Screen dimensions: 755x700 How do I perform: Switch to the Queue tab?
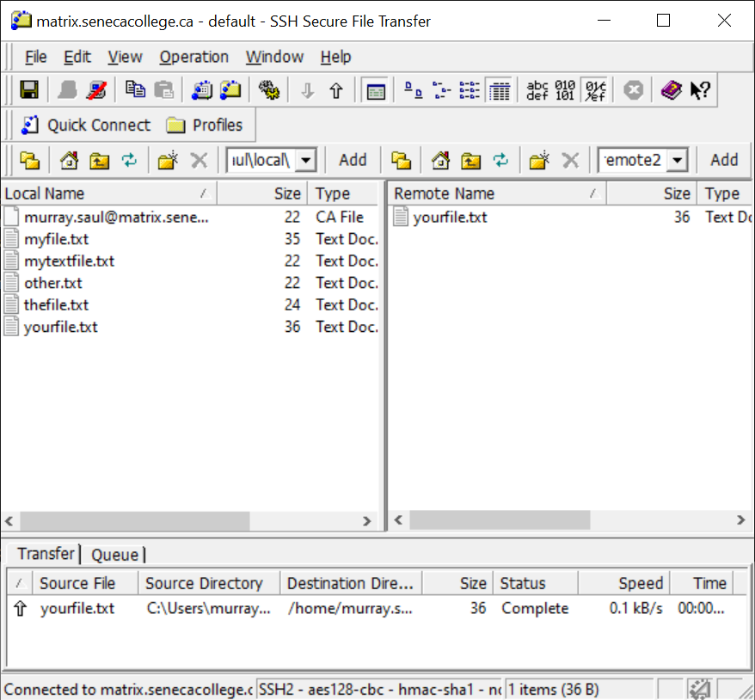[115, 555]
